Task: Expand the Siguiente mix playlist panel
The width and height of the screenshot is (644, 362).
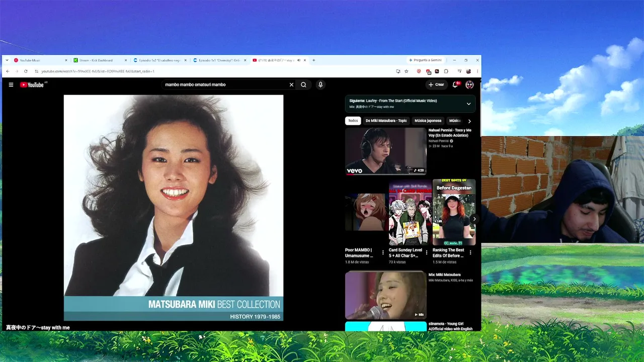Action: pyautogui.click(x=468, y=104)
